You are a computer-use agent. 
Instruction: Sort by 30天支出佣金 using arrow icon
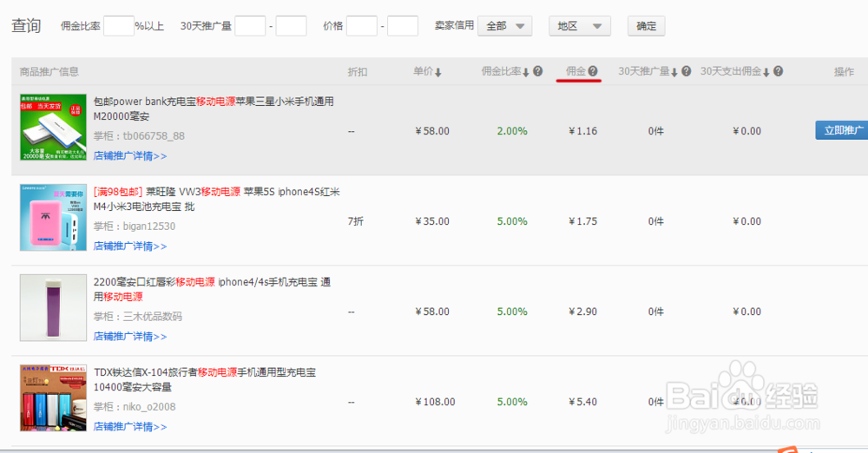click(x=766, y=73)
